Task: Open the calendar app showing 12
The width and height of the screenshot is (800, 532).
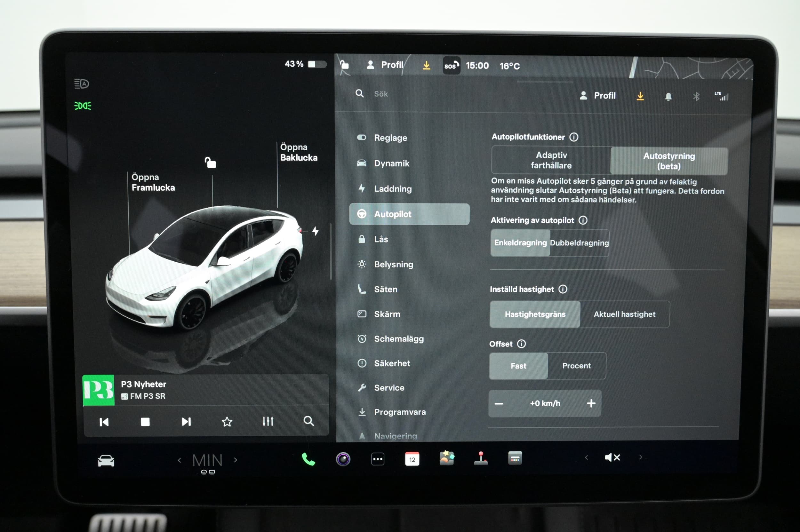Action: pyautogui.click(x=412, y=459)
